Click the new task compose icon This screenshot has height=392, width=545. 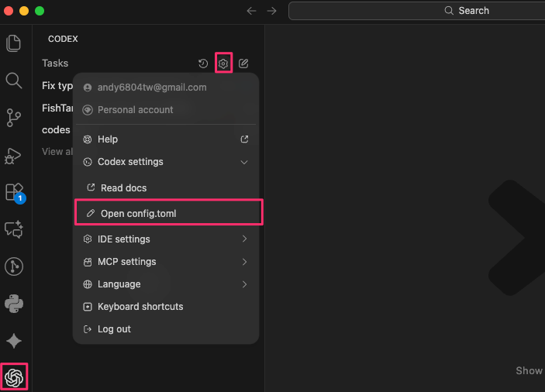click(x=243, y=64)
